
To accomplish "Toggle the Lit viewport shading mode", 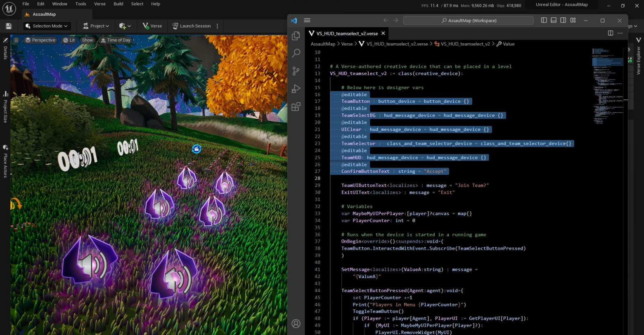I will 70,40.
